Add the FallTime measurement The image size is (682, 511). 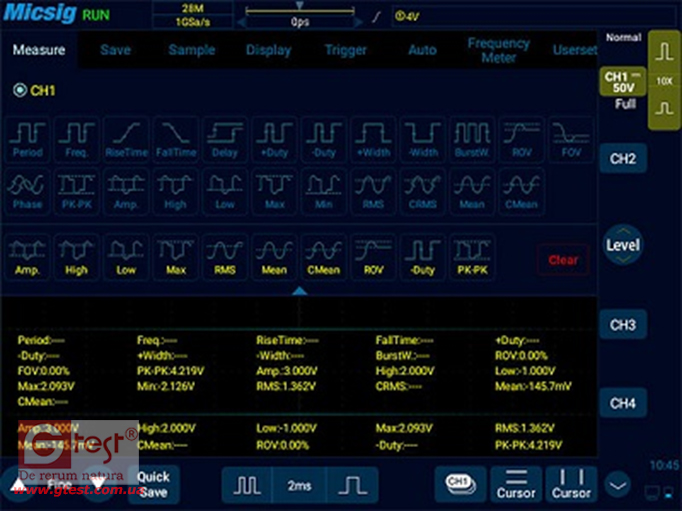[x=176, y=138]
